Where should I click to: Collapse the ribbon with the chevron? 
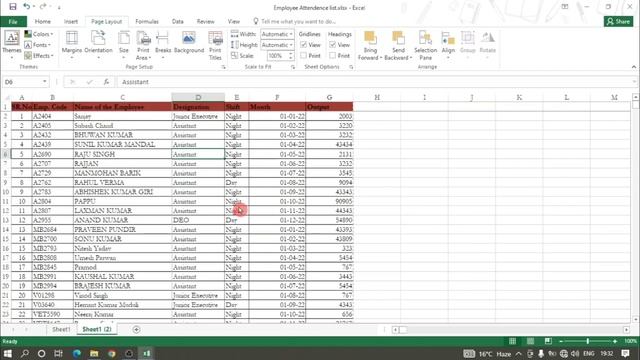(633, 67)
